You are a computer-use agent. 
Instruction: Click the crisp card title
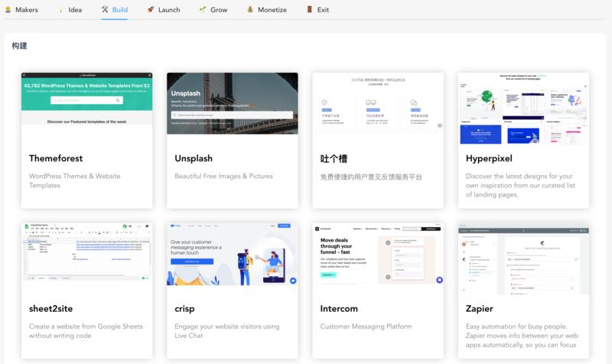184,309
